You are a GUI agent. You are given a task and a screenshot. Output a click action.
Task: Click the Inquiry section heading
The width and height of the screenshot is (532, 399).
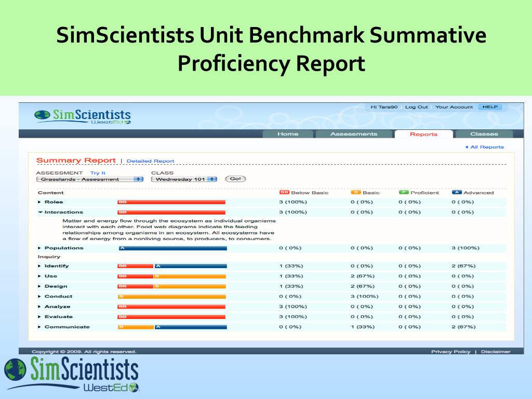coord(49,257)
